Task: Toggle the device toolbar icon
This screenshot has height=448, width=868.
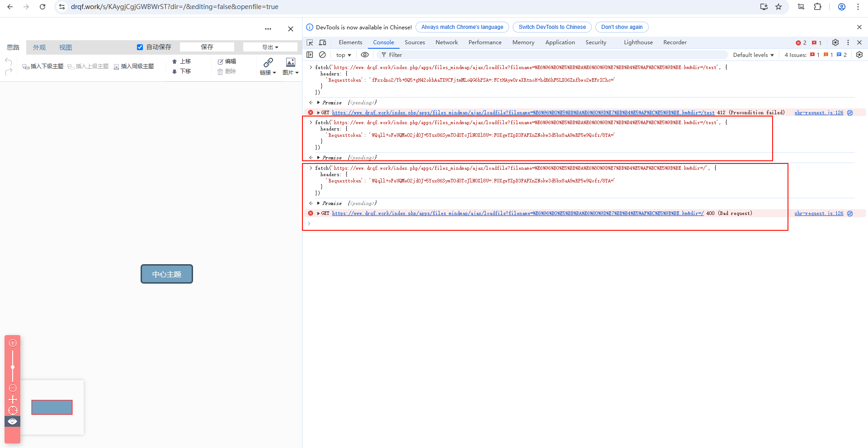Action: tap(322, 42)
